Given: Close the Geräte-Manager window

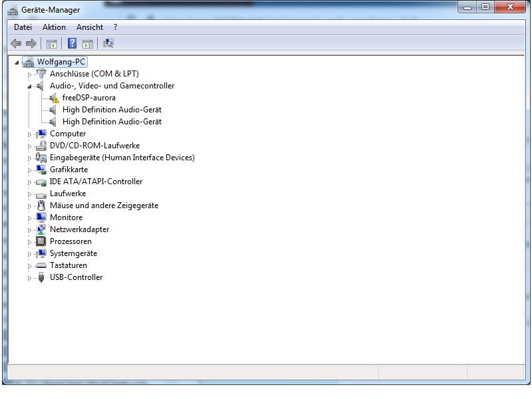Looking at the screenshot, I should click(x=510, y=7).
